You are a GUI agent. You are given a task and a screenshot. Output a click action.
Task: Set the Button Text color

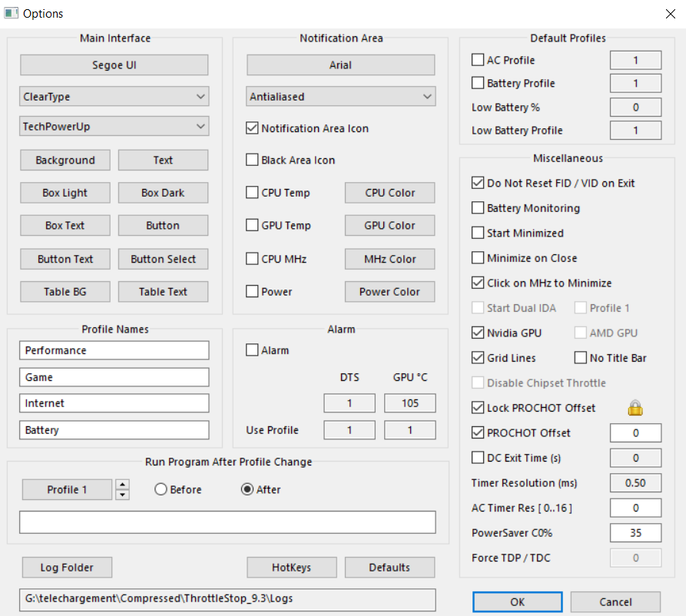pyautogui.click(x=65, y=259)
